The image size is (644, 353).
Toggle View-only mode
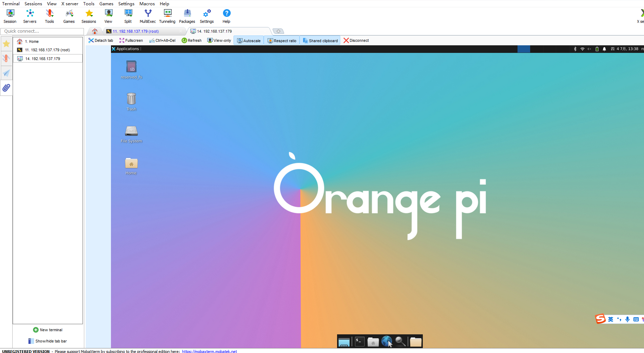(x=219, y=40)
